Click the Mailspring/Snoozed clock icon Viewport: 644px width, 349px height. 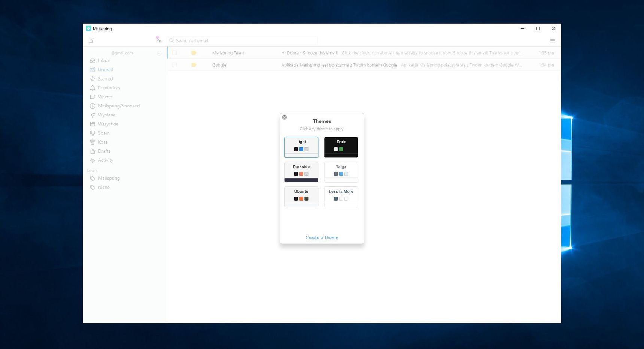click(92, 106)
